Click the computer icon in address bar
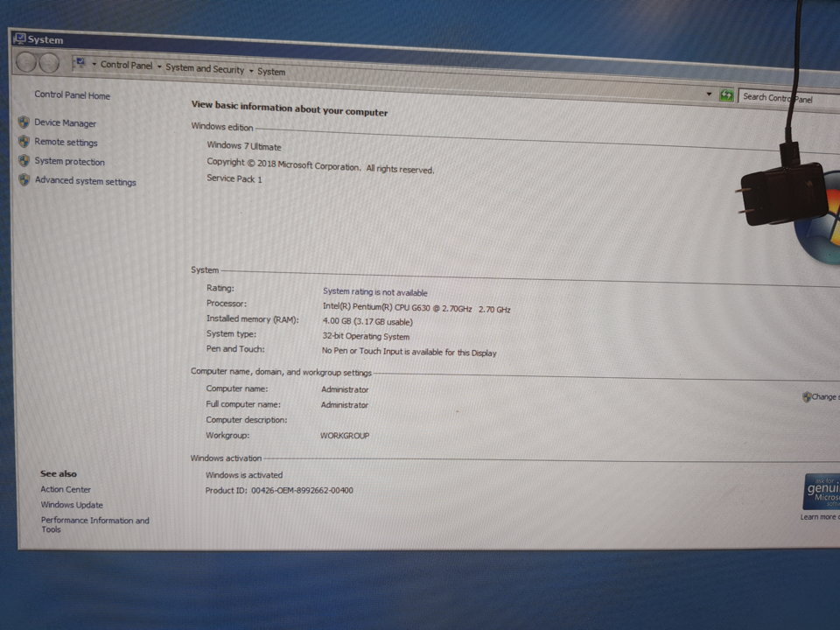840x630 pixels. click(x=80, y=63)
